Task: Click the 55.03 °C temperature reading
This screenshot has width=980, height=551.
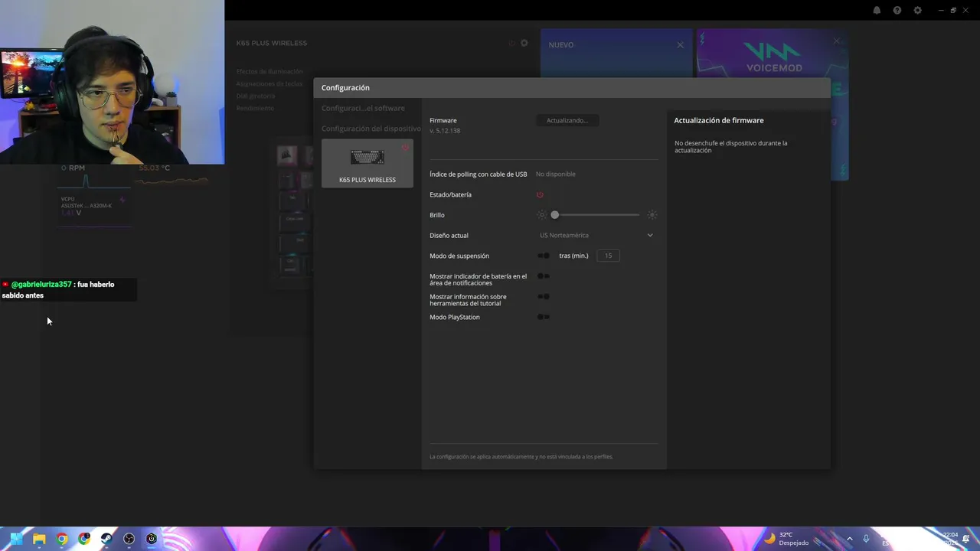Action: click(x=155, y=168)
